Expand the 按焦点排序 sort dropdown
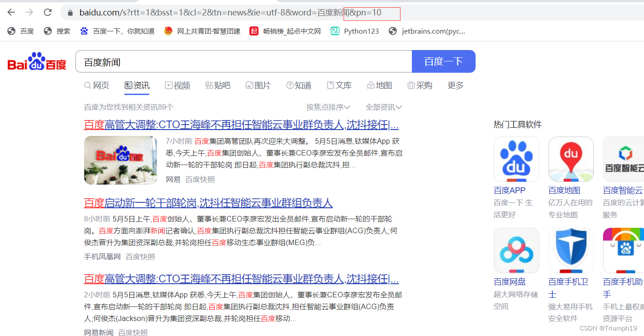Viewport: 644px width, 336px height. (x=328, y=107)
